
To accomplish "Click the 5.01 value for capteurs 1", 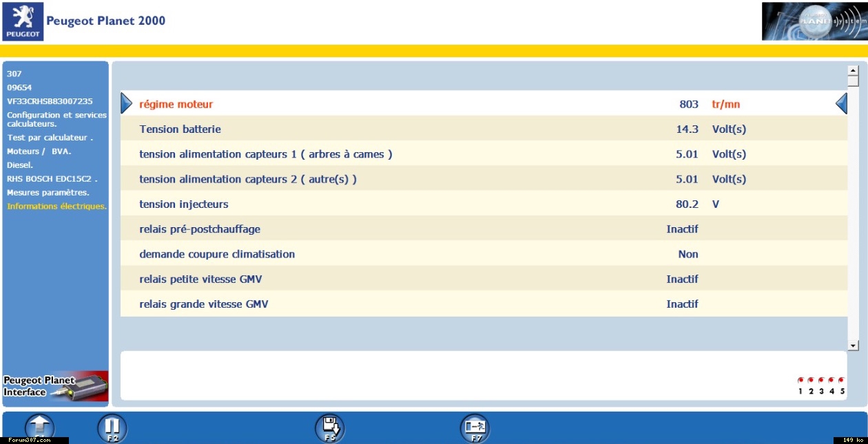I will pos(688,154).
